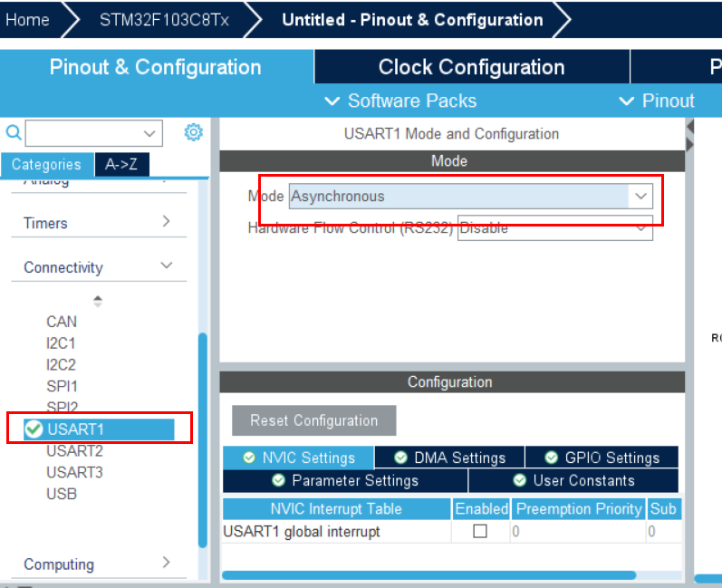
Task: Open the GPIO Settings tab
Action: click(x=602, y=458)
